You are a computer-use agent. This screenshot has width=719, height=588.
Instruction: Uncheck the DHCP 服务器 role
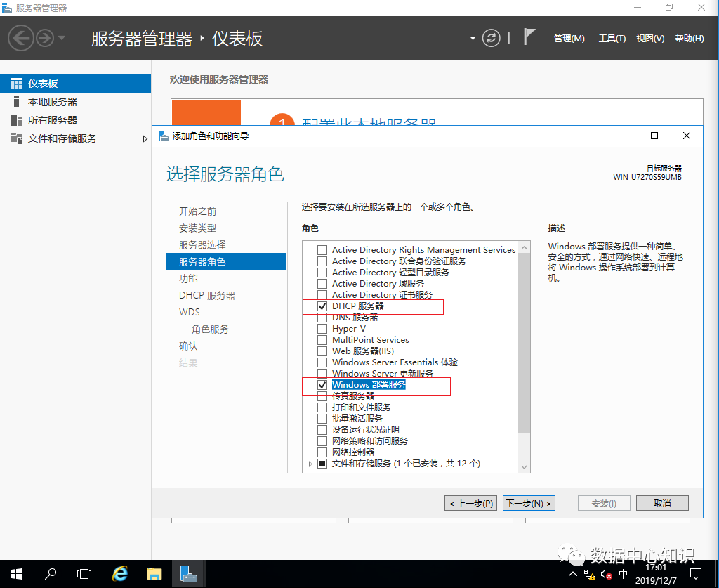tap(322, 306)
